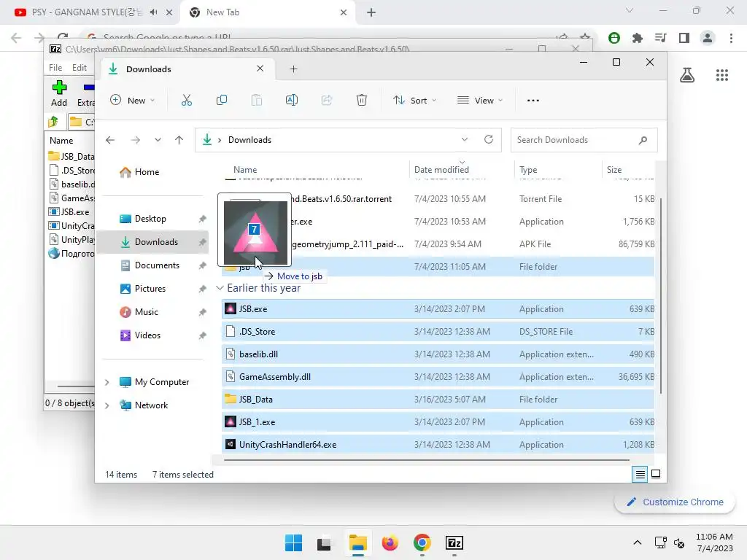Expand My Computer in the navigation pane
747x560 pixels.
click(107, 382)
